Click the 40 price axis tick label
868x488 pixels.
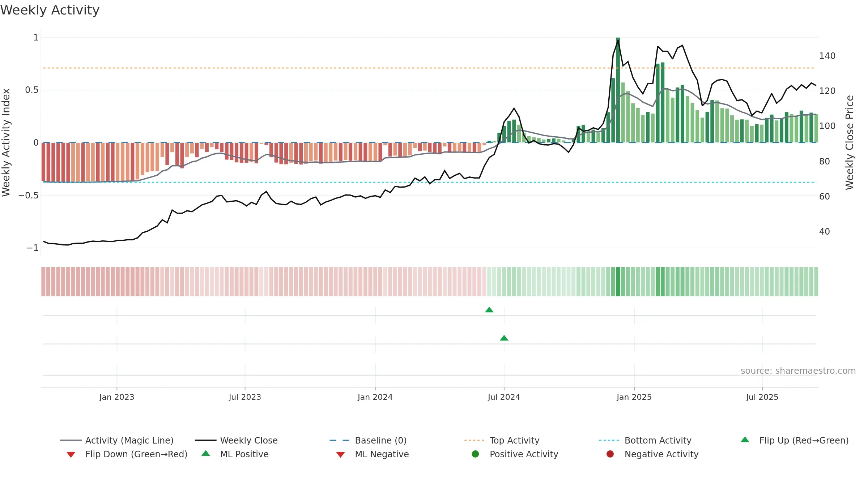pos(825,231)
